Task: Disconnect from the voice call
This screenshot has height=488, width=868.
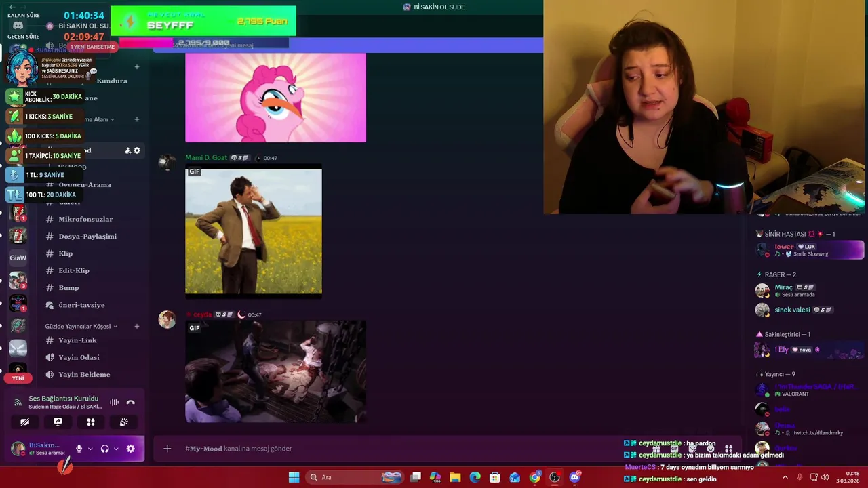Action: coord(131,402)
